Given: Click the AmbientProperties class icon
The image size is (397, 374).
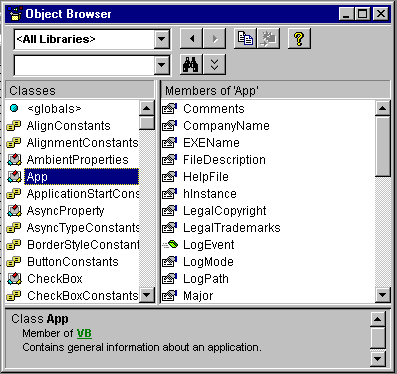Looking at the screenshot, I should pyautogui.click(x=14, y=160).
